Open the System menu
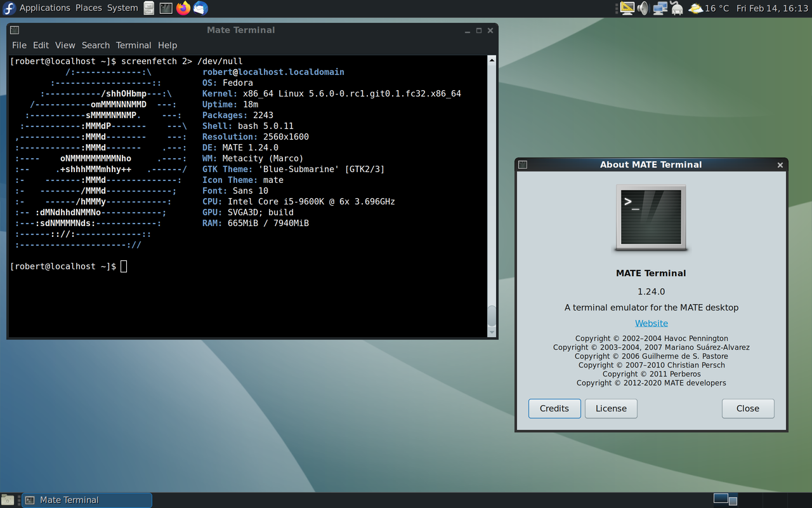The height and width of the screenshot is (508, 812). point(122,8)
